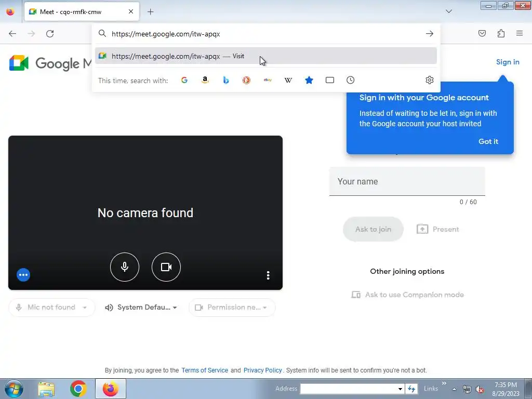Click the Firefox View icon left of the tabs
The height and width of the screenshot is (399, 532).
tap(10, 11)
